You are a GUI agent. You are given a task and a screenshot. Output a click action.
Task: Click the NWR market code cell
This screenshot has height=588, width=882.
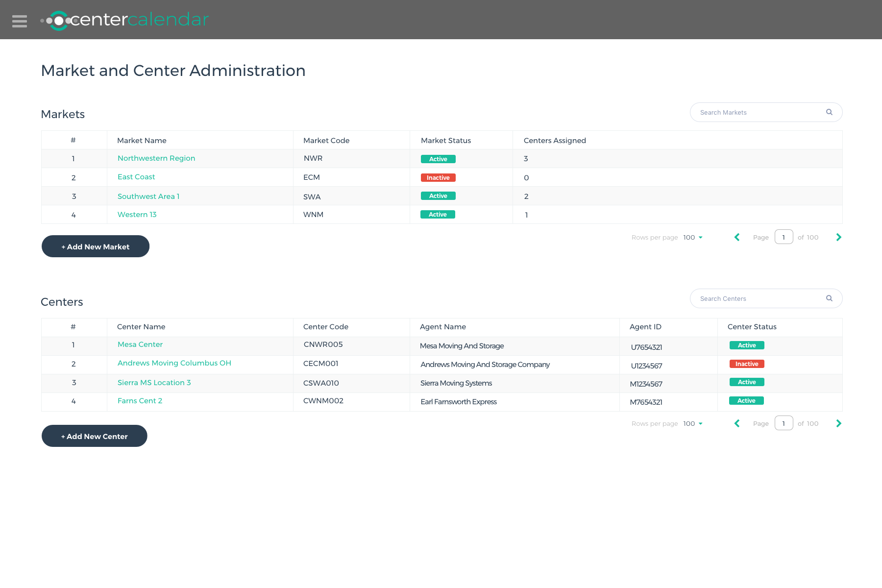tap(313, 158)
